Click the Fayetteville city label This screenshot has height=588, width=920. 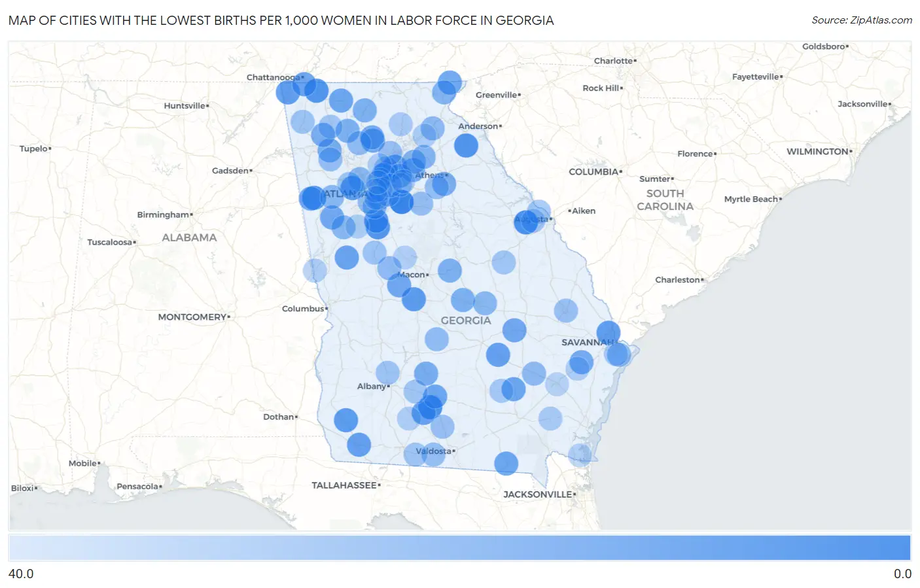point(756,77)
